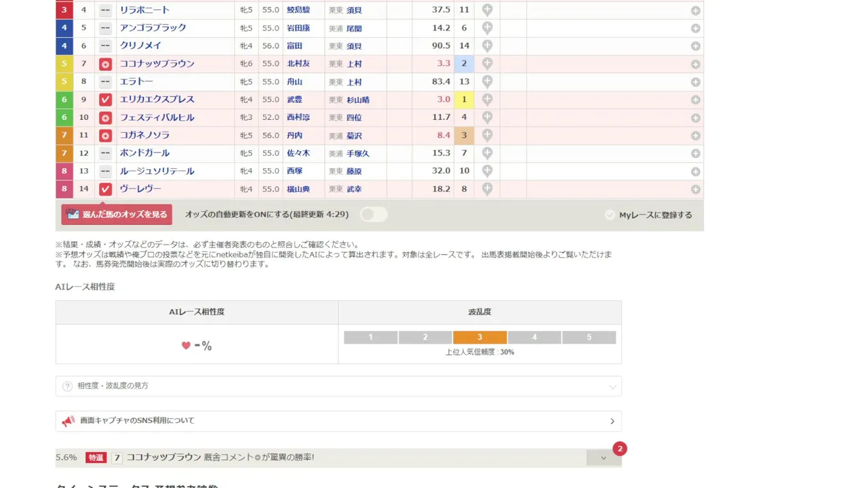Screen dimensions: 868x488
Task: Open jockey link 武豊
Action: [294, 100]
